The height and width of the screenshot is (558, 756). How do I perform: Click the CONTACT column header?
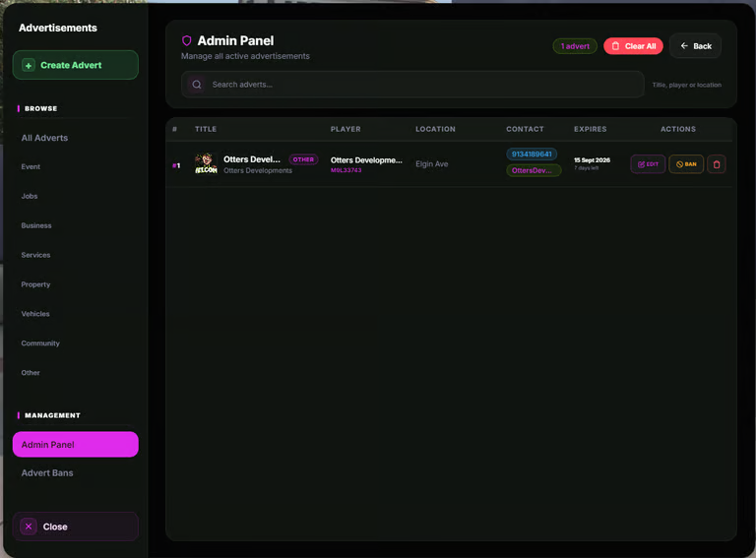(x=525, y=129)
